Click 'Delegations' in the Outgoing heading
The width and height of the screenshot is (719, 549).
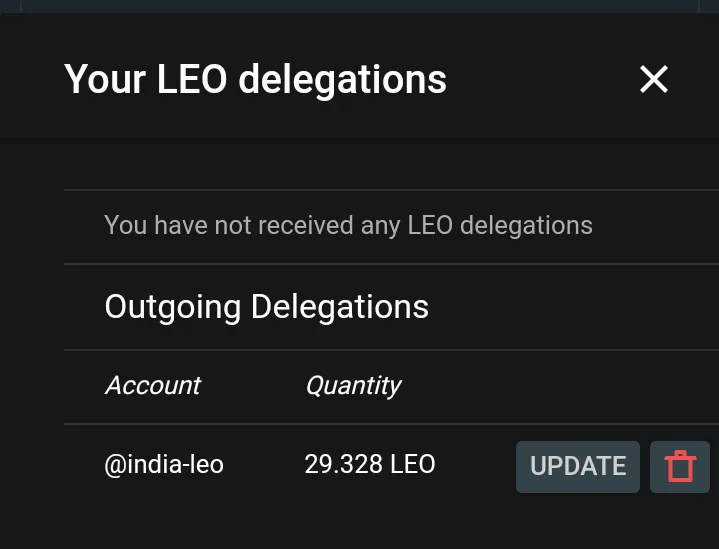pyautogui.click(x=340, y=306)
